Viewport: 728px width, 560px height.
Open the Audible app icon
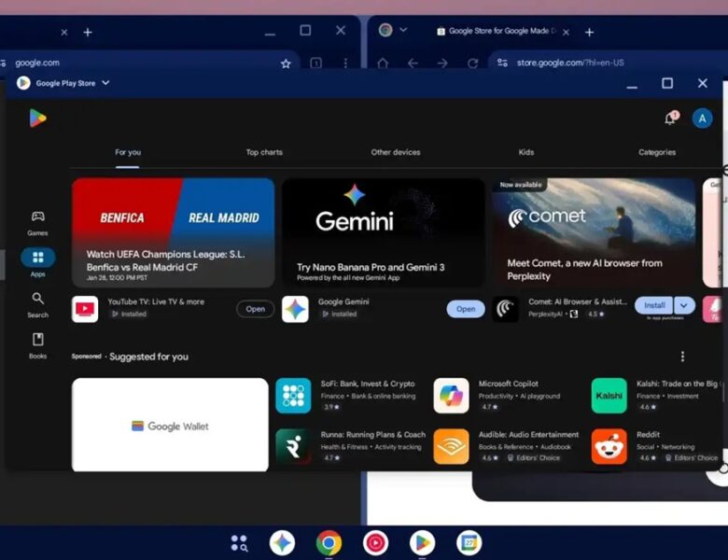[451, 447]
